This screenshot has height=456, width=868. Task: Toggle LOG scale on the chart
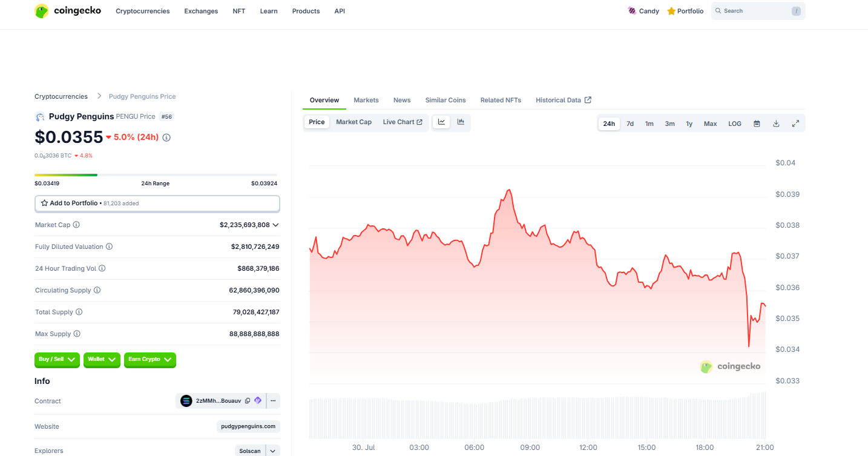tap(734, 124)
